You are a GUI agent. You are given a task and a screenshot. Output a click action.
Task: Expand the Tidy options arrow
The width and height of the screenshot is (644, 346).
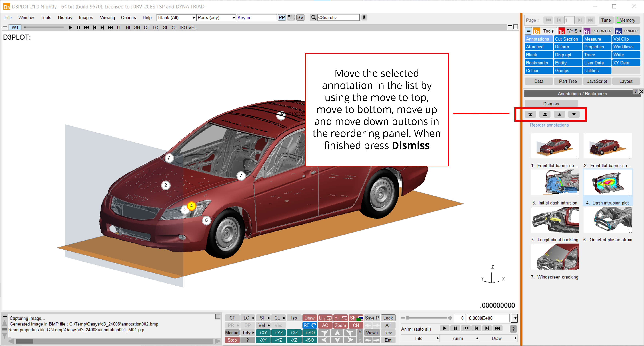[253, 333]
